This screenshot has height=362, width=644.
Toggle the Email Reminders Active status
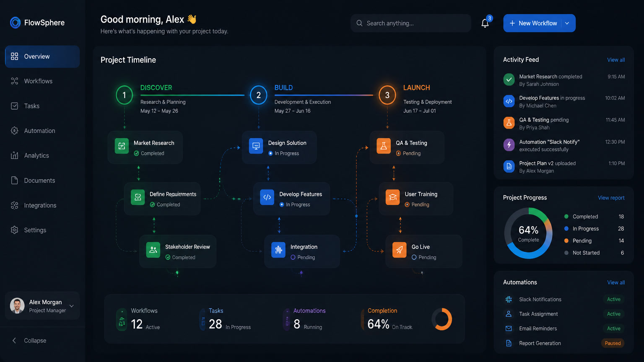point(613,328)
